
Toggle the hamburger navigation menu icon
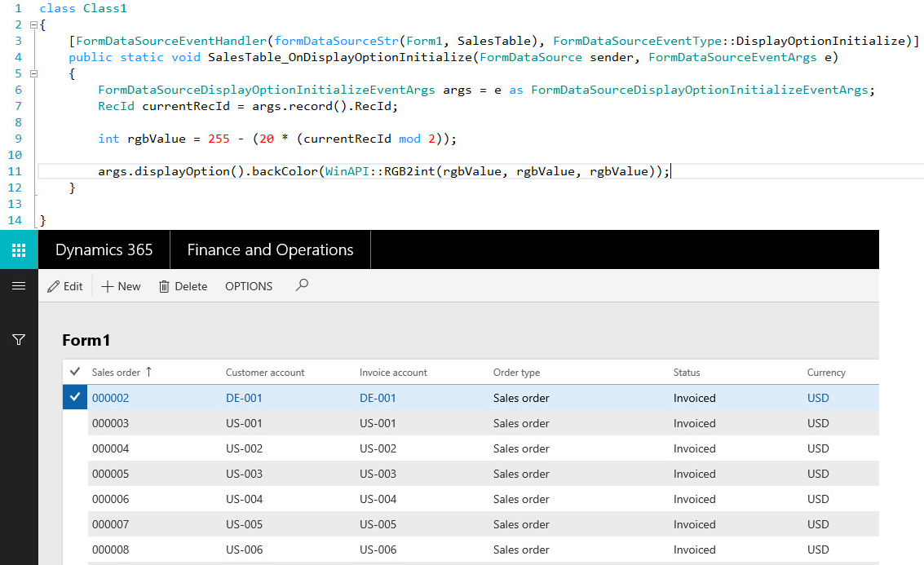19,285
